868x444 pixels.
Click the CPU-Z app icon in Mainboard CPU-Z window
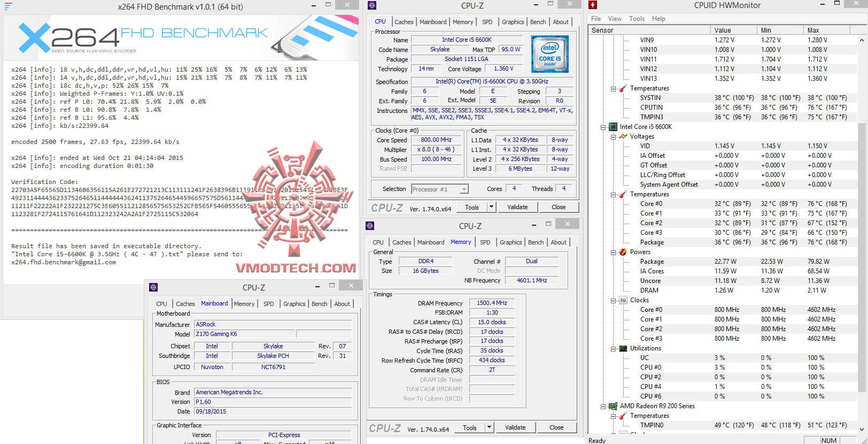[153, 287]
